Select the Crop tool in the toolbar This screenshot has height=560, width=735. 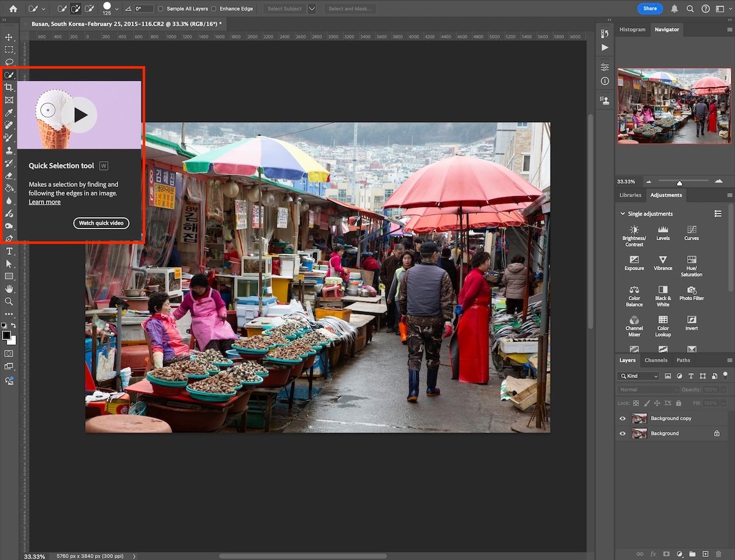9,87
